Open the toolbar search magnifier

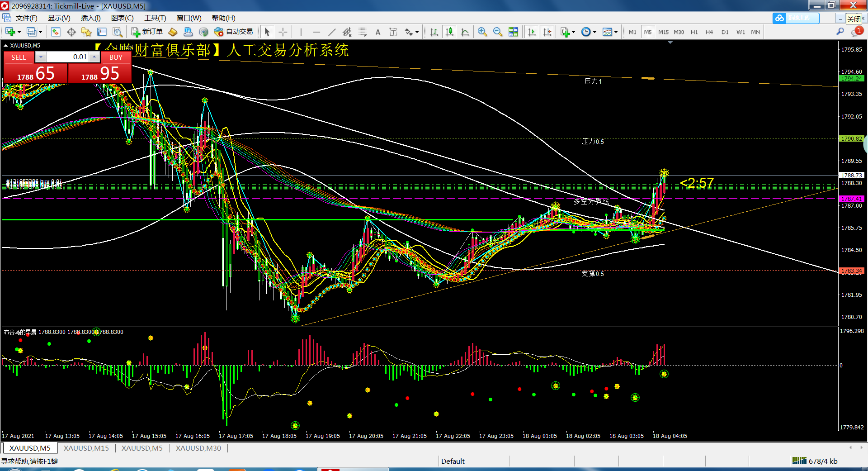(840, 32)
